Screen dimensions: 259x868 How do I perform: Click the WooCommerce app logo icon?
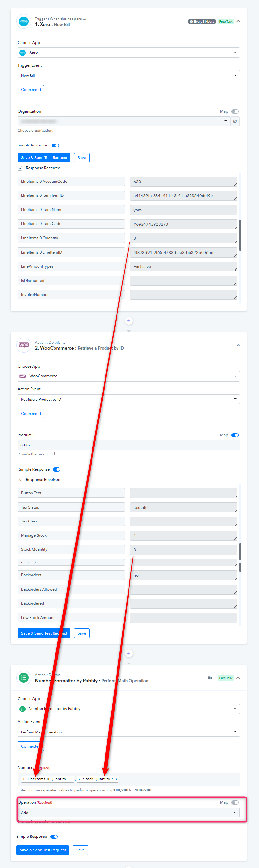click(24, 345)
